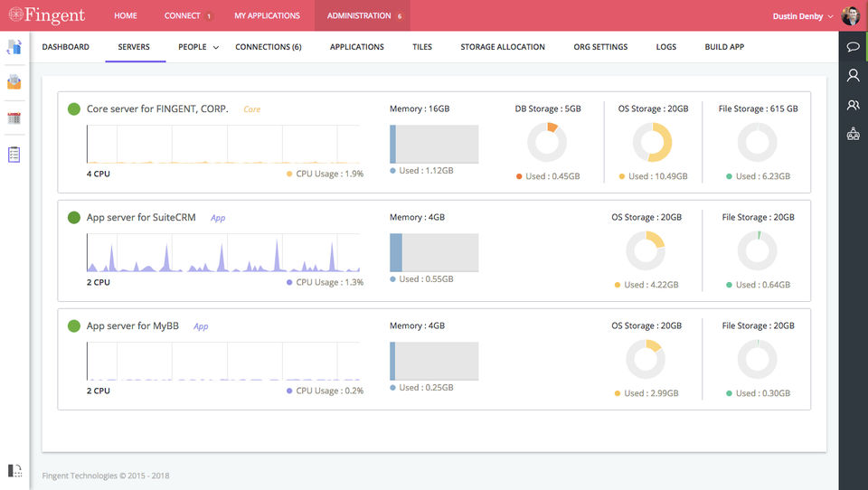Open the checklist clipboard icon in left sidebar

click(14, 155)
